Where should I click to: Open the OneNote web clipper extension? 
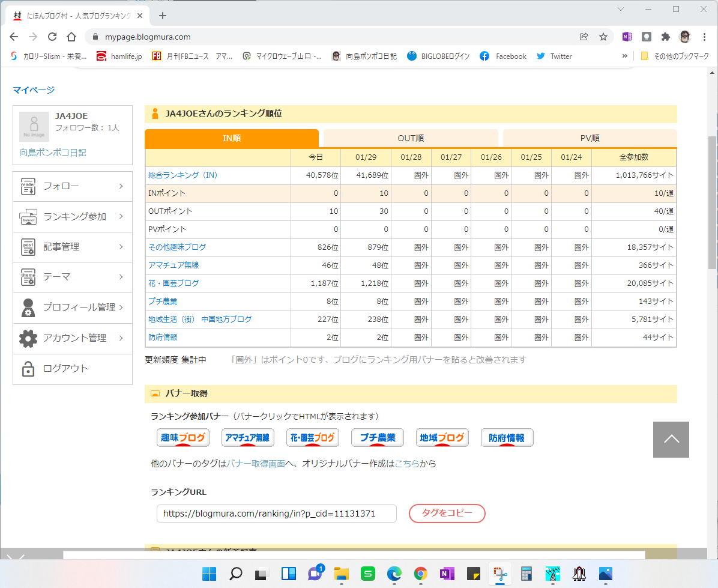[x=627, y=37]
